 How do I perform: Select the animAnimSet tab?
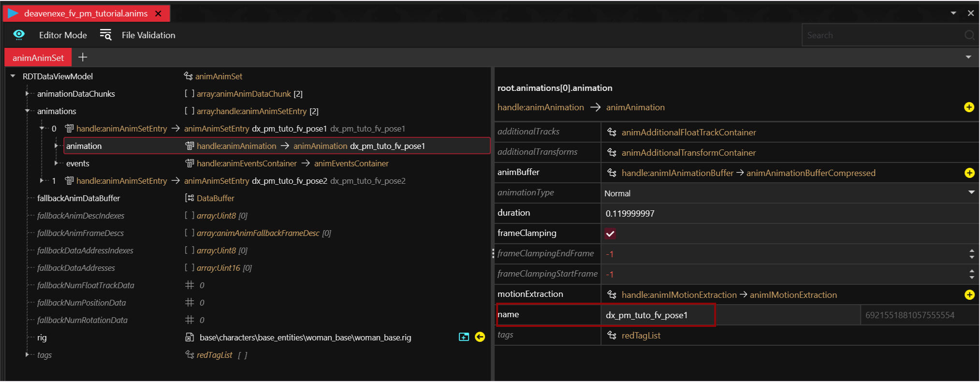(38, 58)
